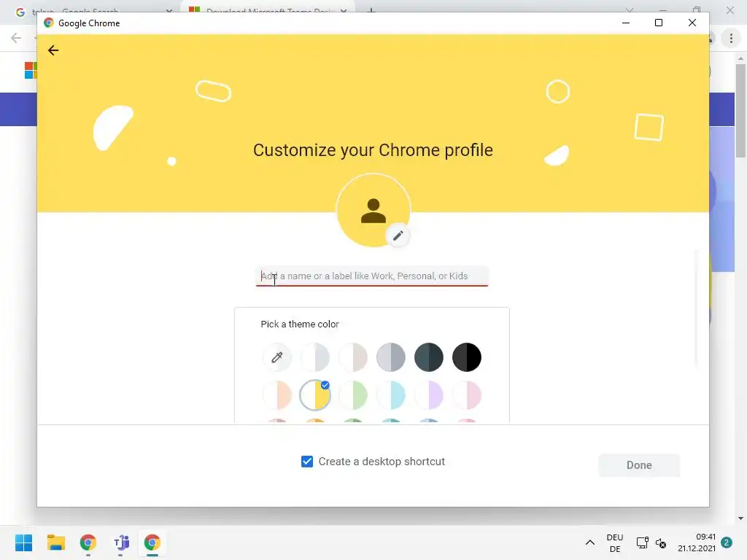This screenshot has height=560, width=747.
Task: Close the Google Chrome profile window
Action: pyautogui.click(x=692, y=23)
